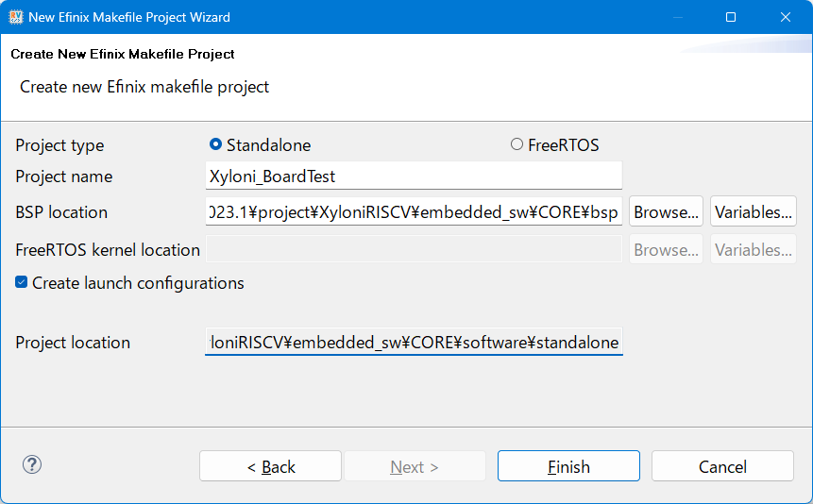
Task: Focus the BSP location path field
Action: 414,211
